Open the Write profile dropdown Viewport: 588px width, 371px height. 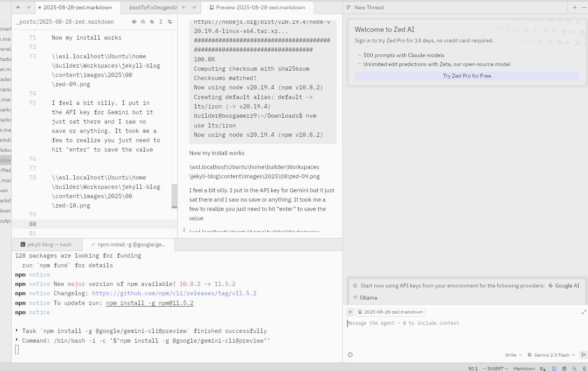coord(513,355)
